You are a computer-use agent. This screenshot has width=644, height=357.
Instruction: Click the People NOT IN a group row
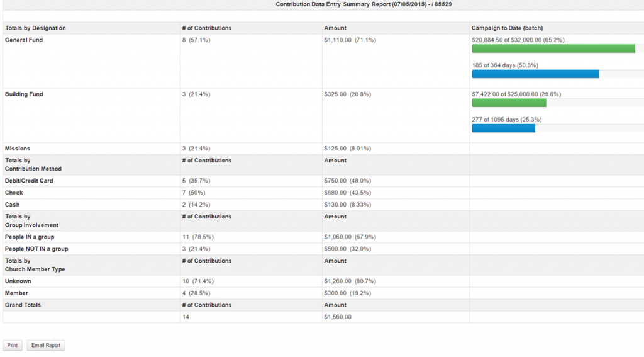pos(36,249)
